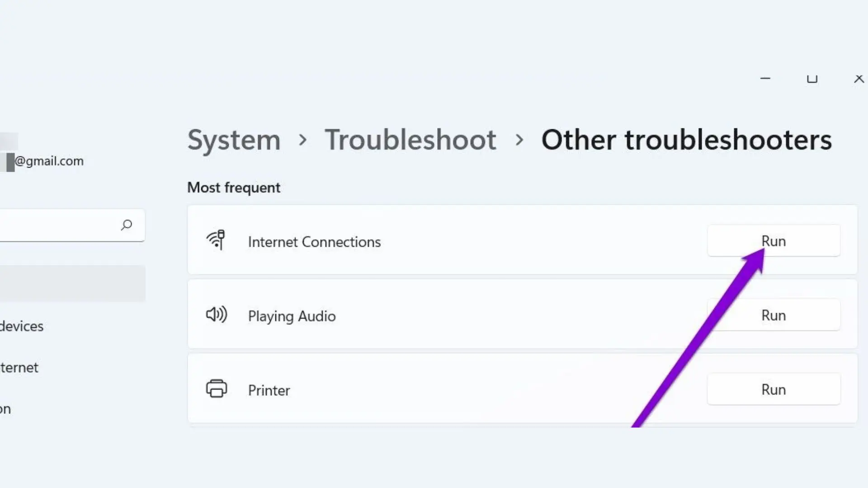Image resolution: width=868 pixels, height=488 pixels.
Task: Go back to System breadcrumb
Action: tap(234, 140)
